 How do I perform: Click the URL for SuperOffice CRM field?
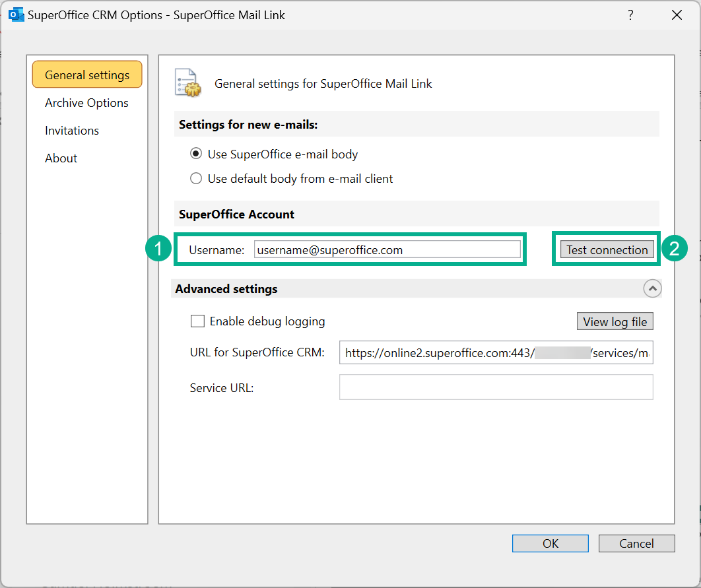tap(495, 352)
